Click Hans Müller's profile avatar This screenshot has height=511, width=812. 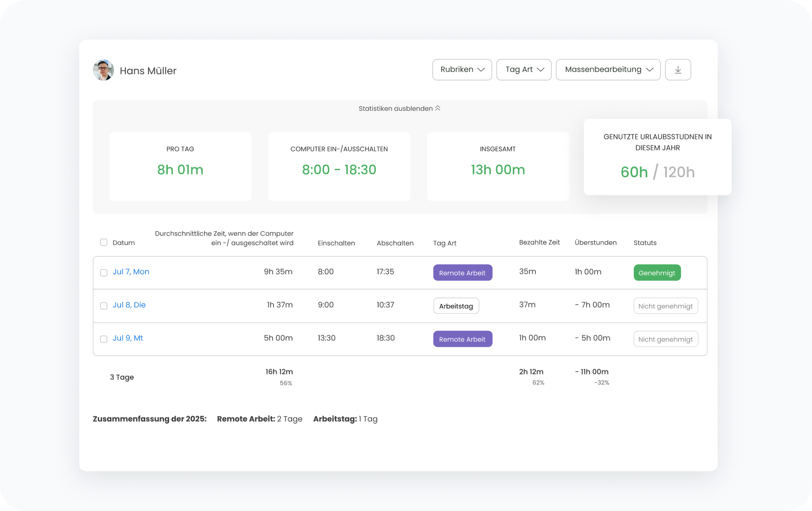tap(103, 70)
